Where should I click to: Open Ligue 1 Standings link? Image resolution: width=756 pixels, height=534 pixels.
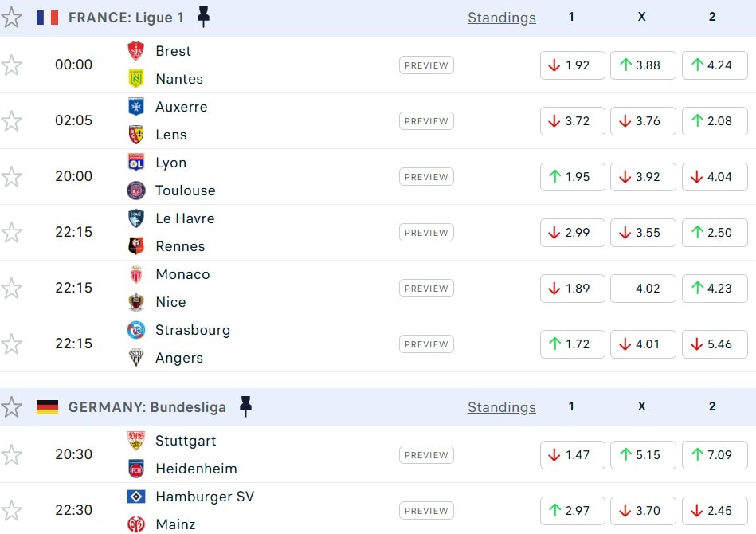click(501, 18)
